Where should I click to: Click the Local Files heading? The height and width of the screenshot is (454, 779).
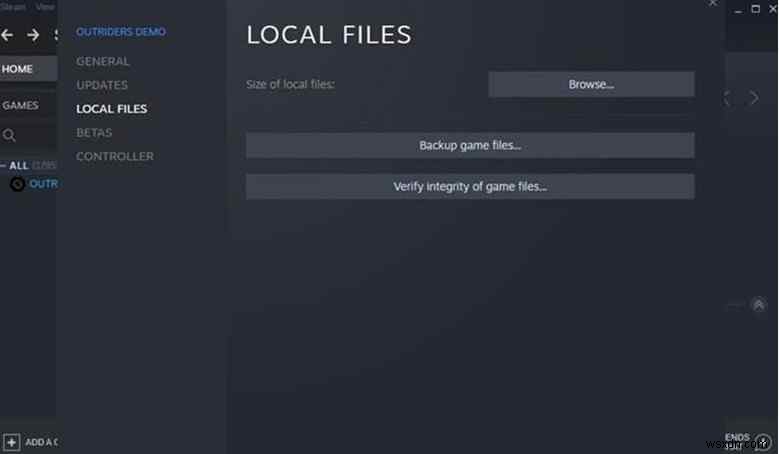(329, 35)
